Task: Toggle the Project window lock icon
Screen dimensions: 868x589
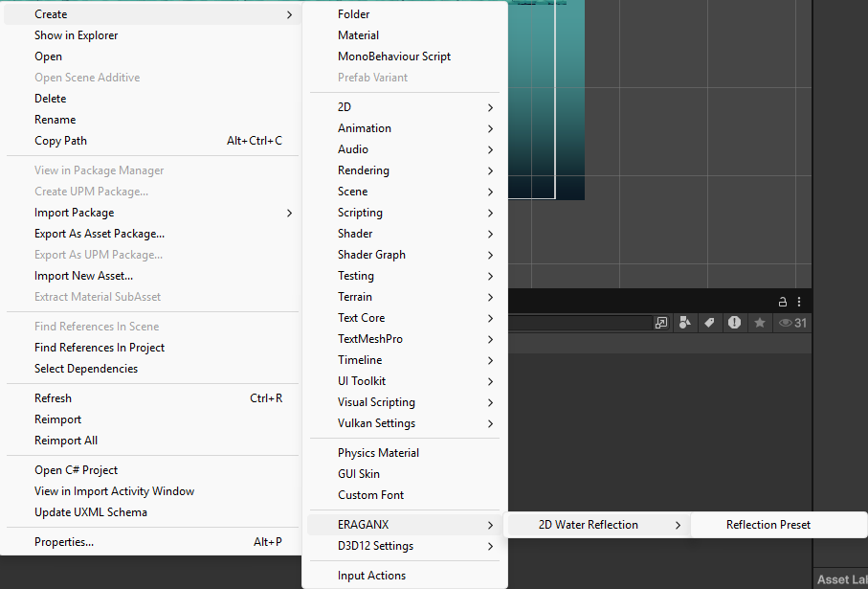Action: coord(782,302)
